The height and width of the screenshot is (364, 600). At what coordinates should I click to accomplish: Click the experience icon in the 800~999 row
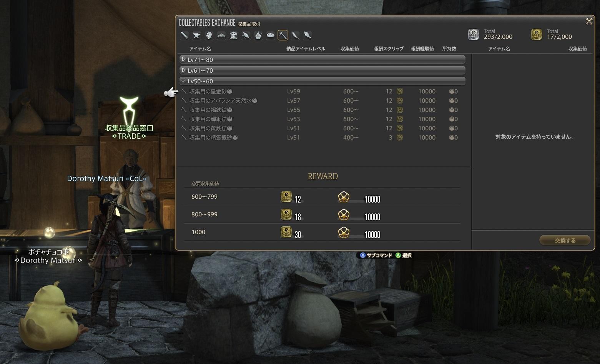344,214
